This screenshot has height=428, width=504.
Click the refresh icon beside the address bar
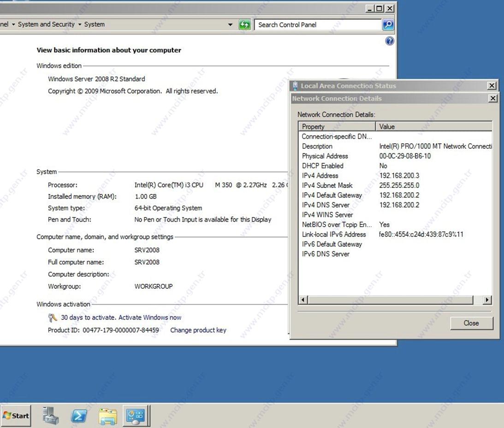pyautogui.click(x=244, y=25)
